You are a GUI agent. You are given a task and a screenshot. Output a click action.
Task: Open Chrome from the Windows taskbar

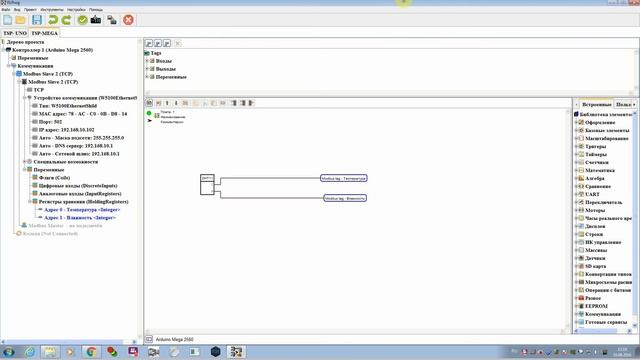coord(91,351)
